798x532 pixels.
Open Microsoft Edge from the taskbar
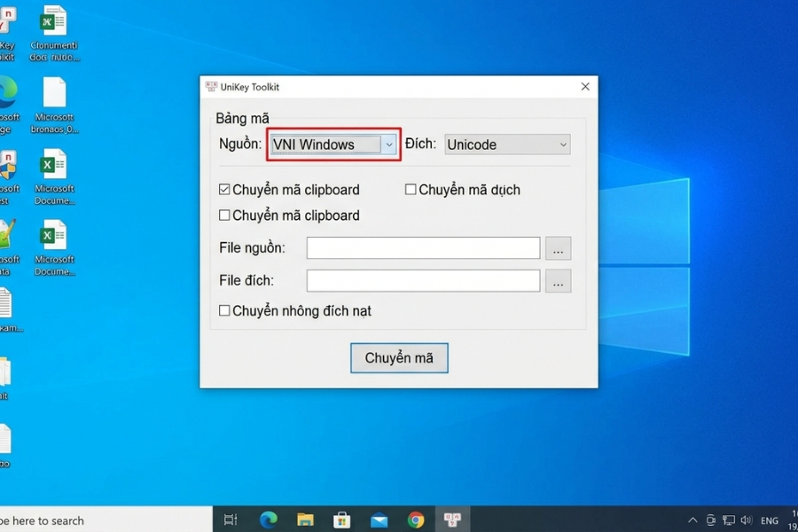267,520
